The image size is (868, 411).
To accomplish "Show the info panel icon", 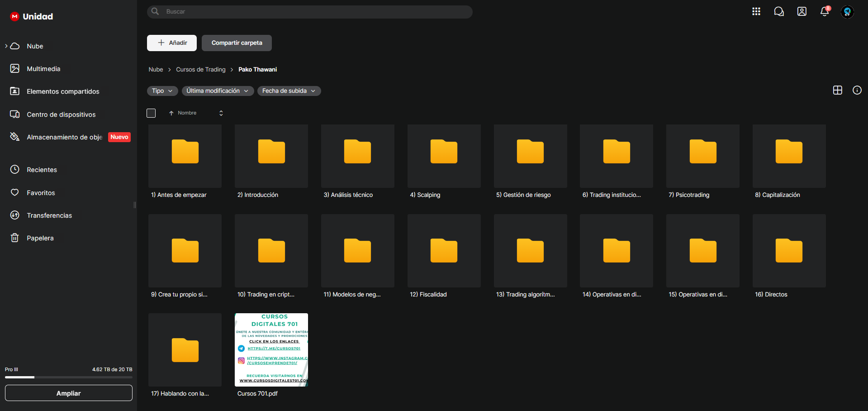I will coord(857,90).
